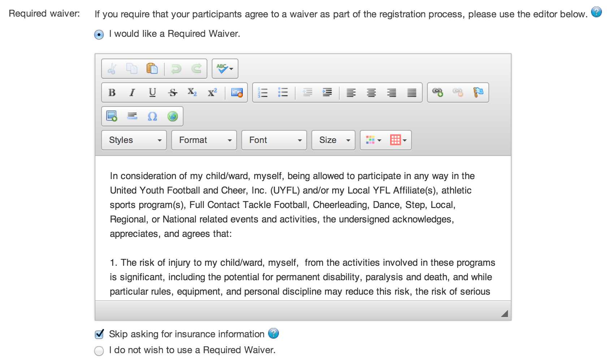Viewport: 612px width, 364px height.
Task: Increase indent of the text
Action: point(327,92)
